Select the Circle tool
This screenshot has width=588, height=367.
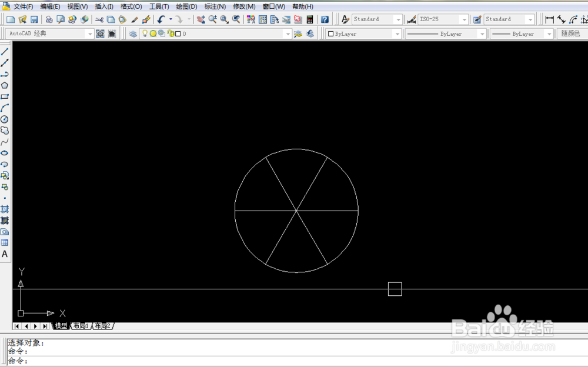click(x=5, y=119)
